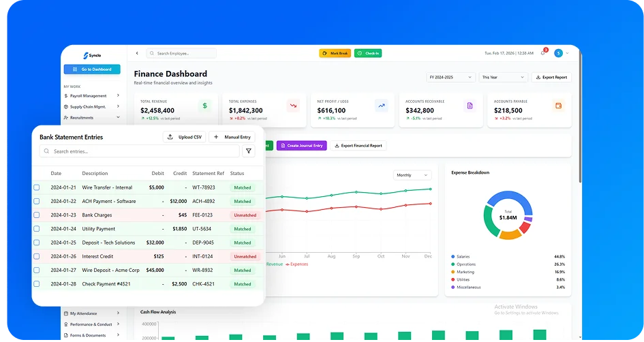Viewport: 644px width, 342px height.
Task: Open the Monthly chart interval dropdown
Action: (x=412, y=175)
